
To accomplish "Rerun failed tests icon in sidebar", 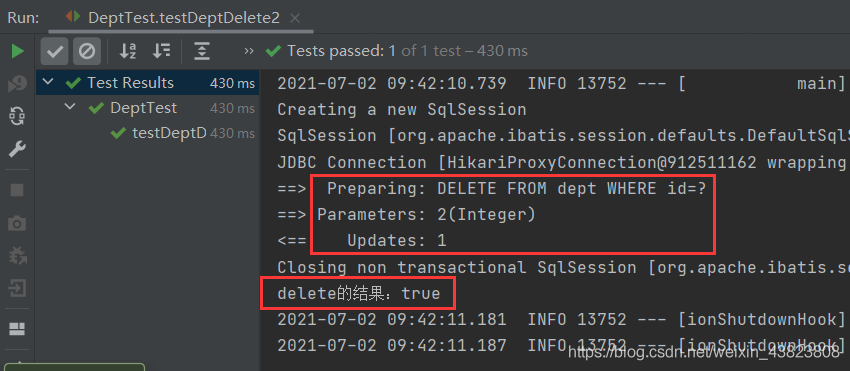I will pos(17,84).
